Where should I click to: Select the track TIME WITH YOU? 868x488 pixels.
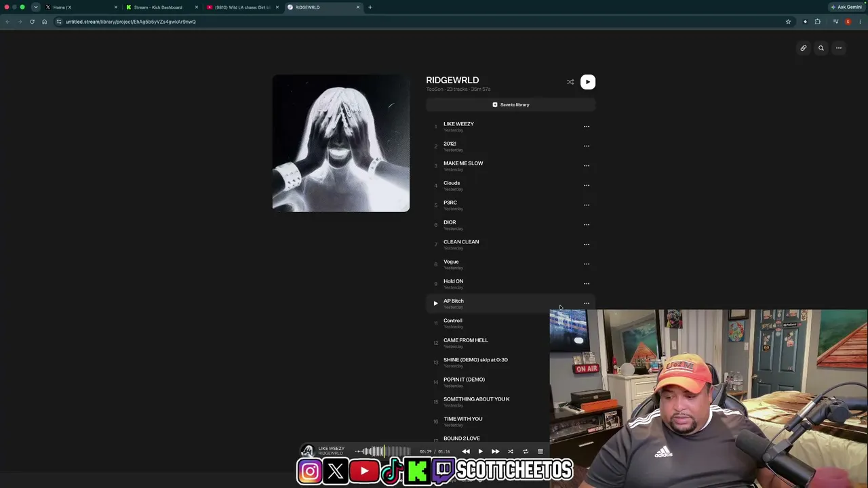(x=488, y=421)
